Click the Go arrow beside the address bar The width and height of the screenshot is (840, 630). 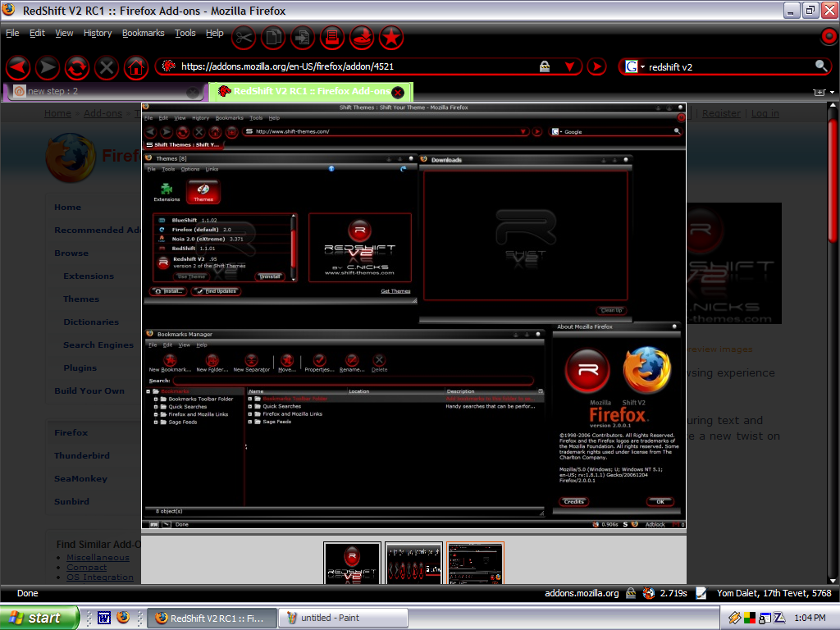pos(596,66)
